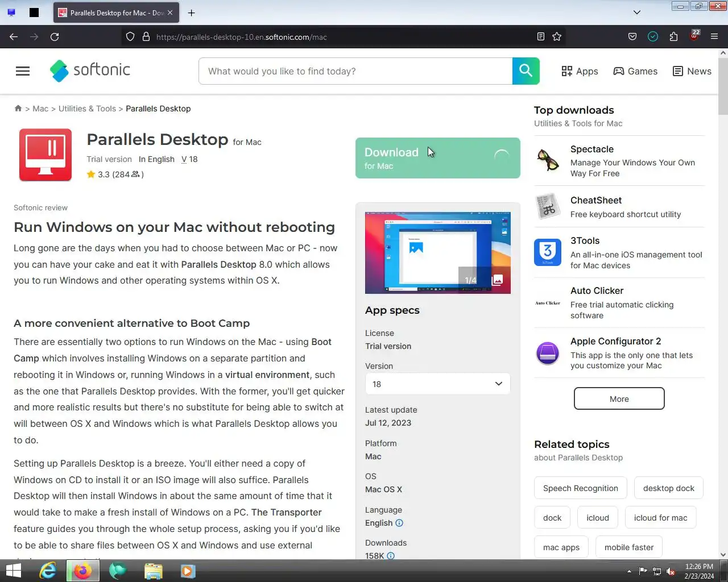
Task: Select the dock topic tag
Action: [x=552, y=518]
